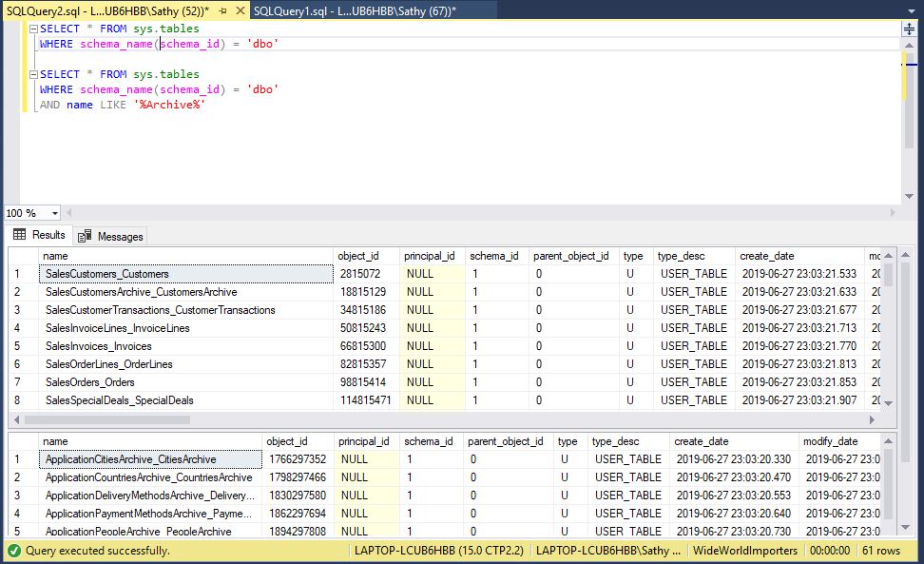Click the object_id column header in first grid
Screen dimensions: 924x564
point(359,256)
